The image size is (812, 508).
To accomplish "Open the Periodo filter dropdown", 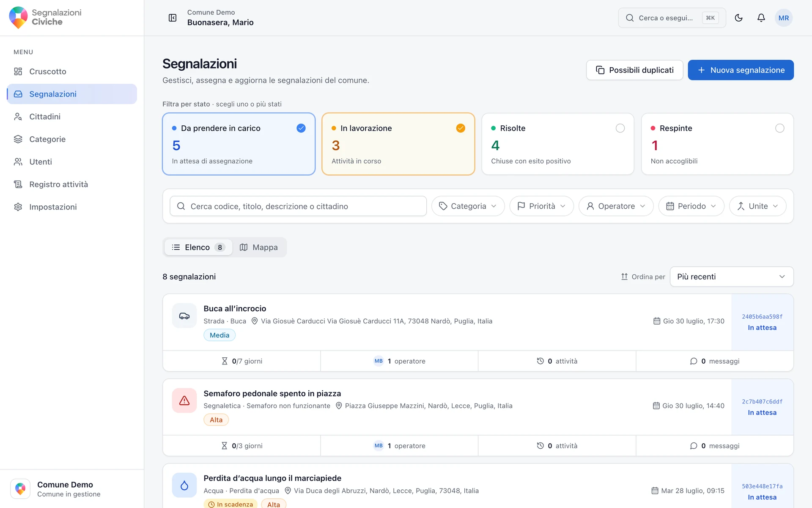I will pyautogui.click(x=691, y=206).
